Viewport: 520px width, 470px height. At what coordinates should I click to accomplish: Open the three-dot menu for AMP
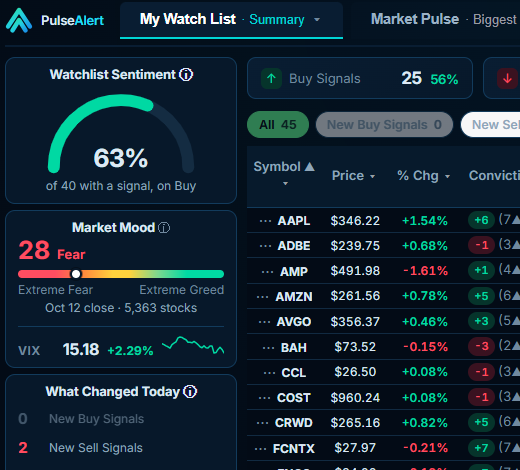267,272
